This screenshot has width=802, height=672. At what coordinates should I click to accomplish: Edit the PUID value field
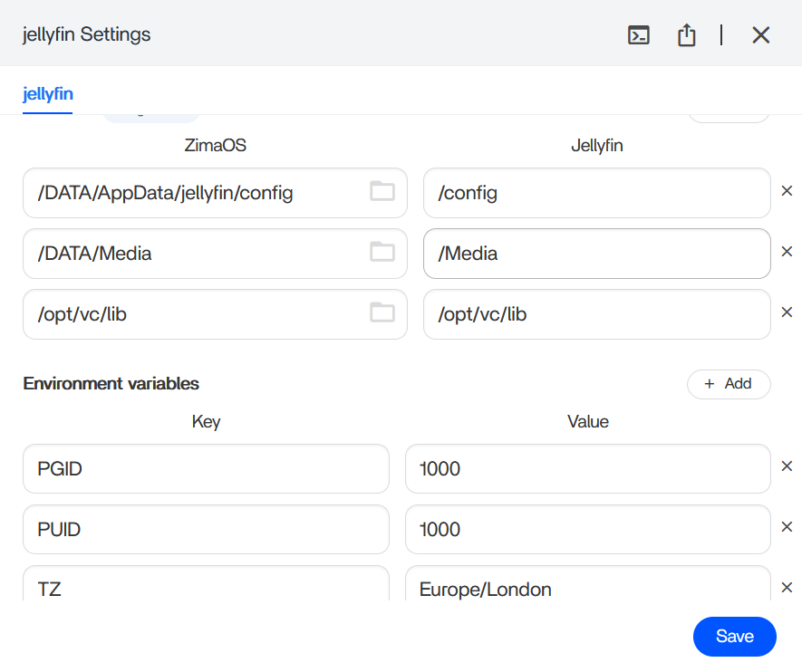point(587,529)
